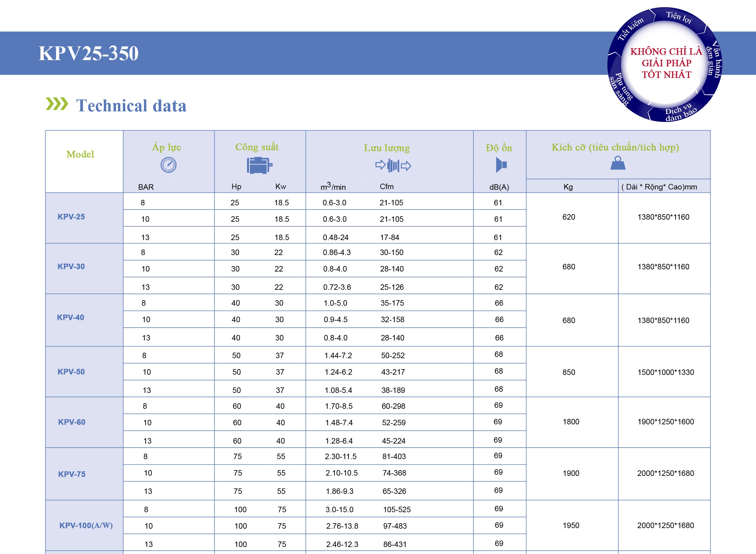Click the 1950 weight value cell
The width and height of the screenshot is (756, 554).
[x=571, y=525]
